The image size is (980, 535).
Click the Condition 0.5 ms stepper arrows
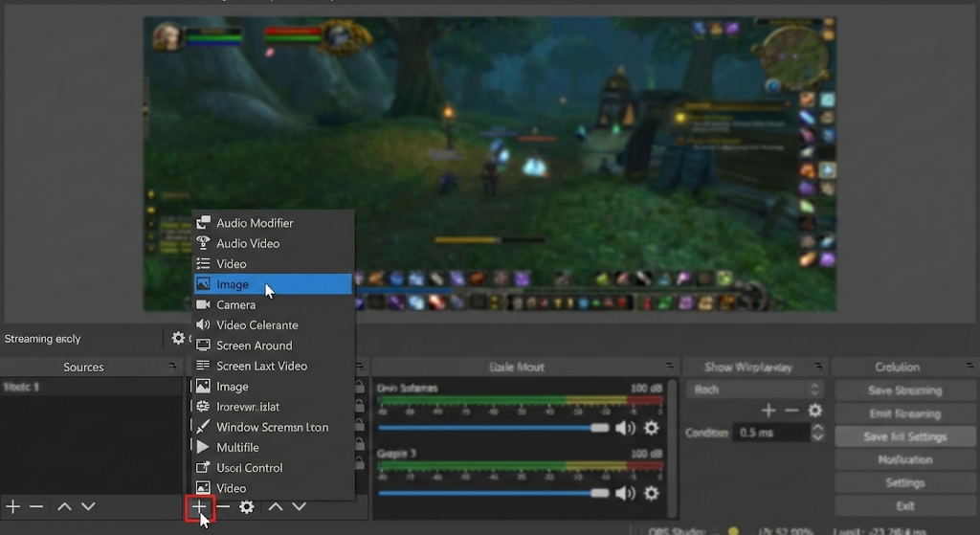point(817,433)
